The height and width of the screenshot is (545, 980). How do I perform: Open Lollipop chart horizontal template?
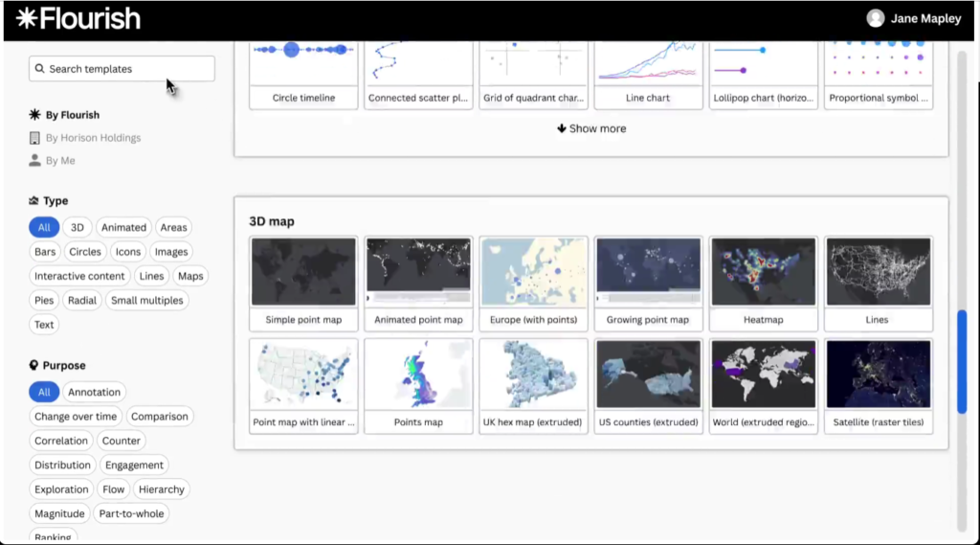point(764,75)
